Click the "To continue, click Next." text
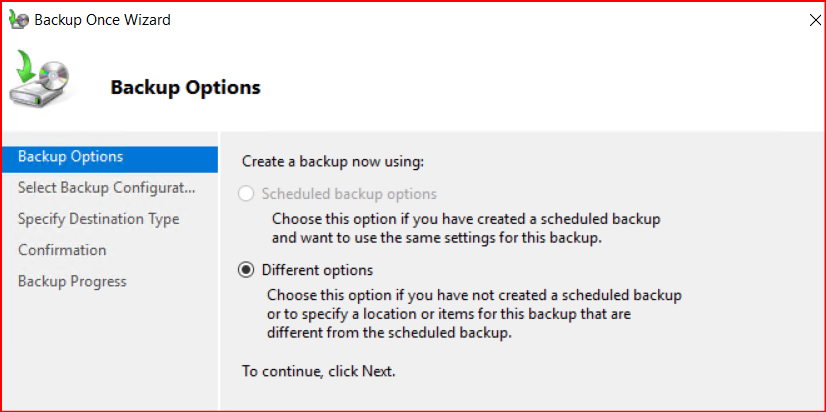This screenshot has height=412, width=826. (319, 371)
